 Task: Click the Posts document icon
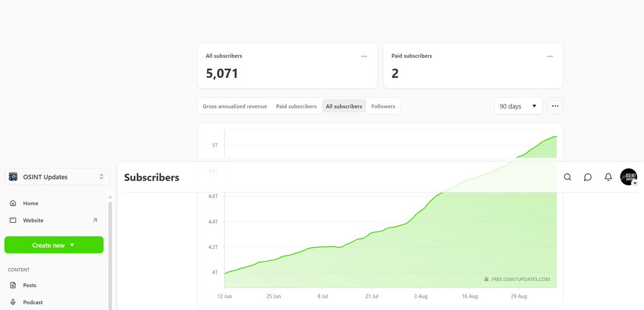point(13,285)
